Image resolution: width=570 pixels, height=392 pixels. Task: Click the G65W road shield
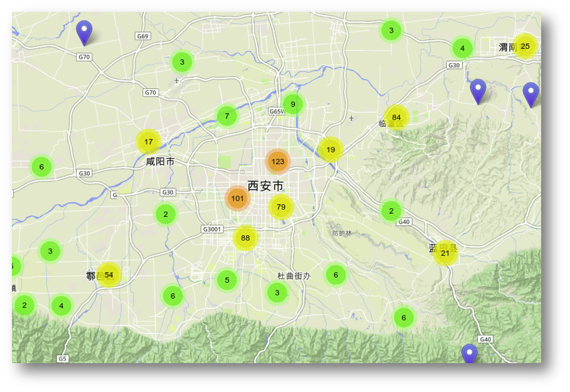(x=277, y=111)
